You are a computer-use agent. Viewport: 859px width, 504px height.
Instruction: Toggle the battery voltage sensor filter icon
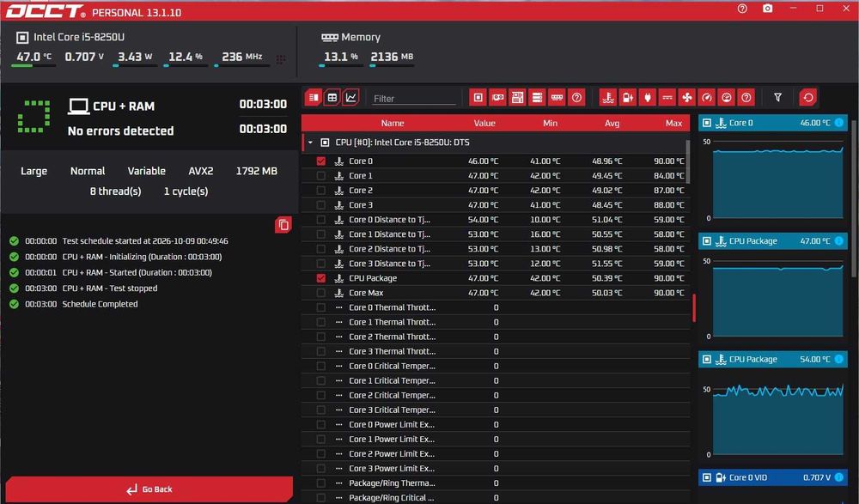[x=628, y=98]
